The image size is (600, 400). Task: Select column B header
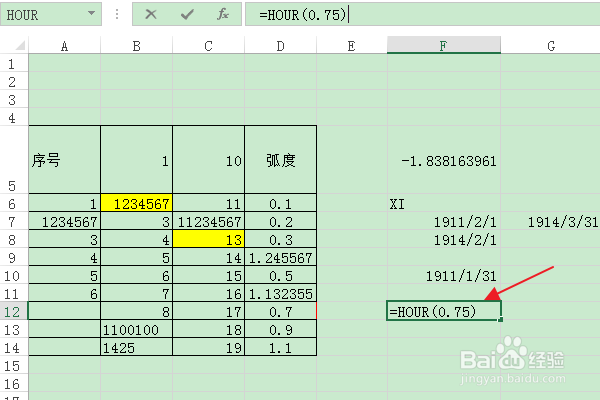[136, 46]
